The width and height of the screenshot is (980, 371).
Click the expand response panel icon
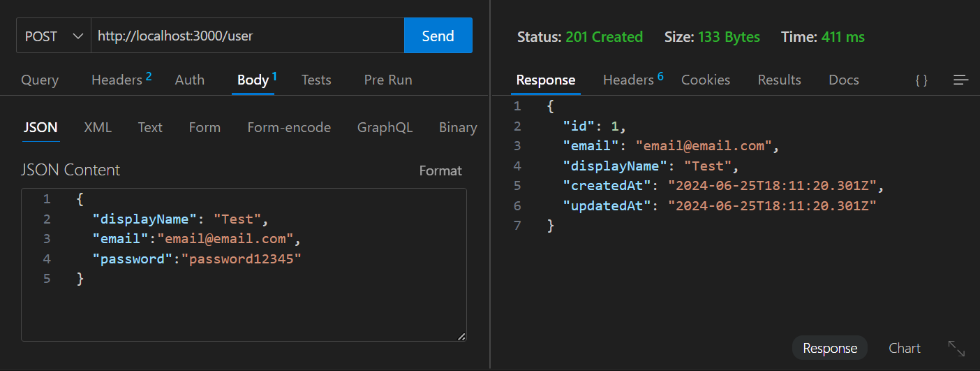pos(956,349)
